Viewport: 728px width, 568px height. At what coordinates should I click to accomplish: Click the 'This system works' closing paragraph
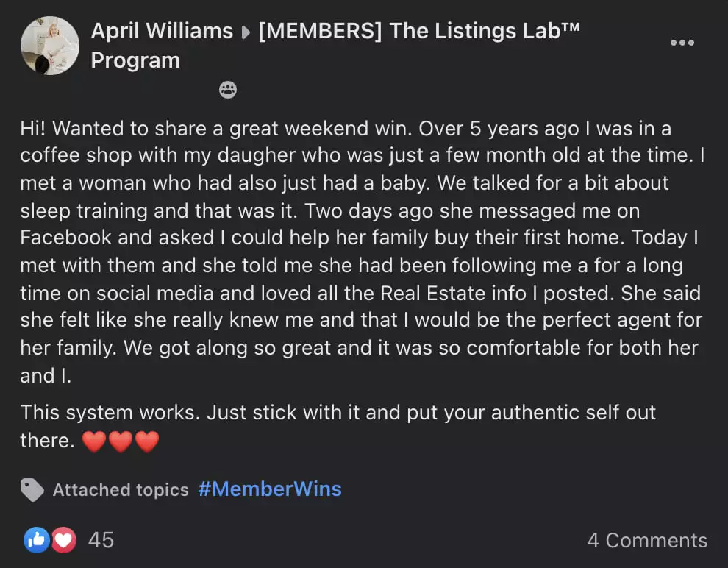tap(338, 427)
